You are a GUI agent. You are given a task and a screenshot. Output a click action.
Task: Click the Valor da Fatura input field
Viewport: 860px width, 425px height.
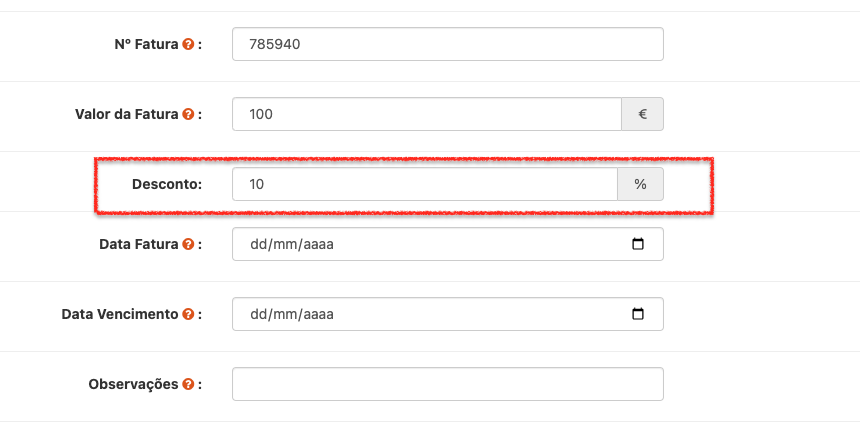426,114
